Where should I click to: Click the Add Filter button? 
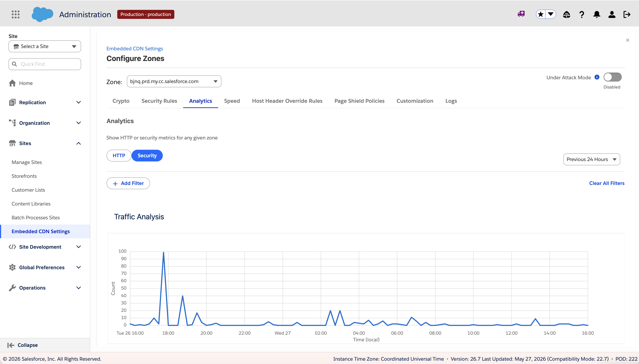pos(128,183)
